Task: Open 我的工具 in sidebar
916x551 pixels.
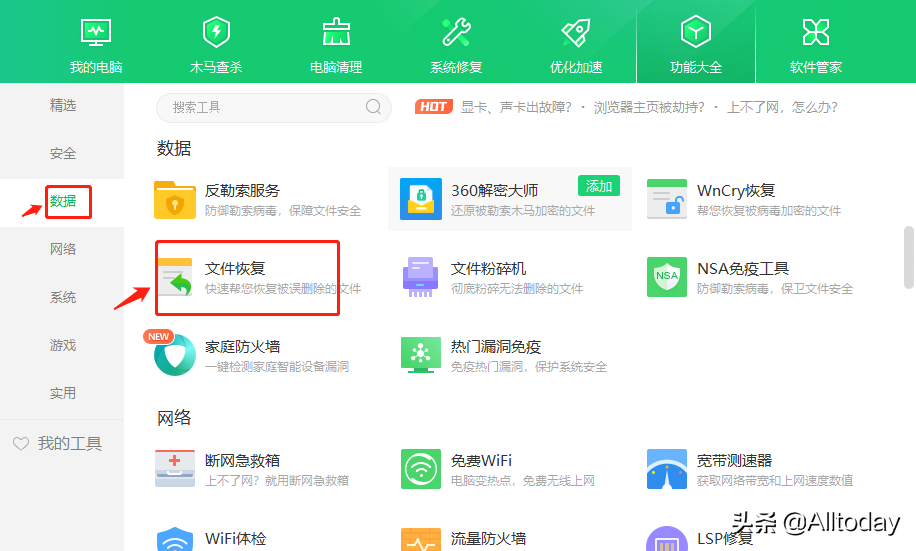Action: click(70, 444)
